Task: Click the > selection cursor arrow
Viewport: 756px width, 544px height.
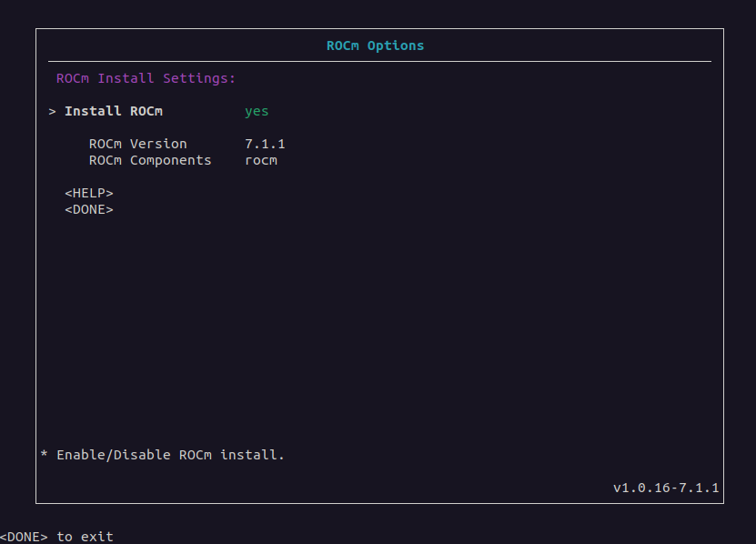Action: (x=53, y=111)
